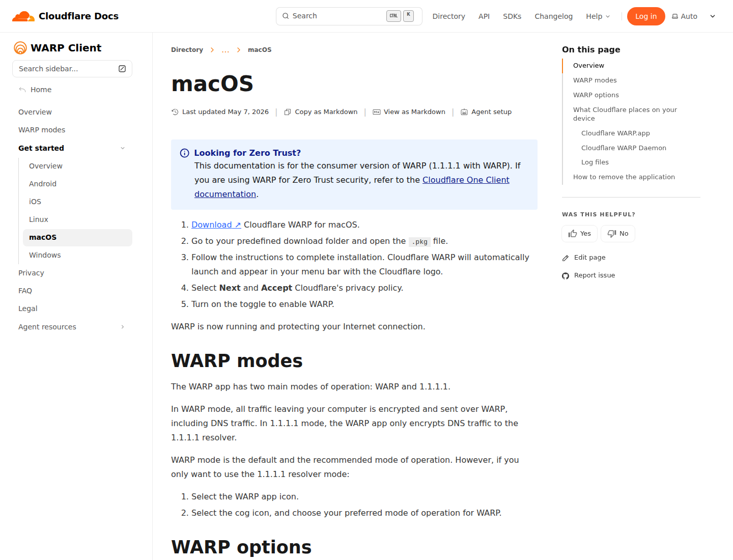Screen dimensions: 733x560
Task: Jump to WARP modes in On this page
Action: tap(595, 80)
